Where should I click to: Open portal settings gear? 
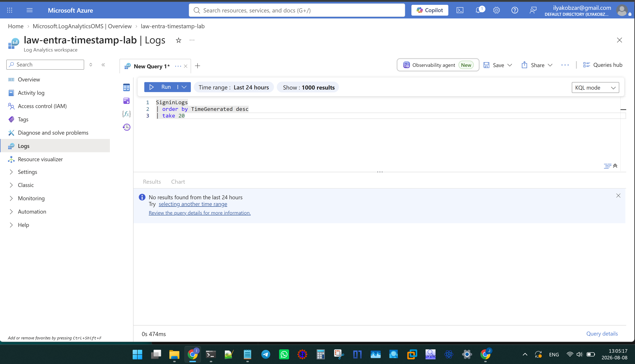click(x=497, y=10)
